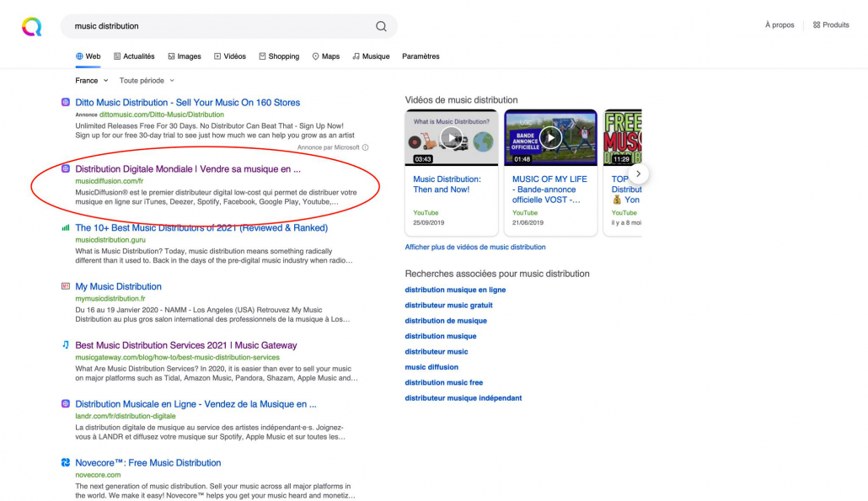The height and width of the screenshot is (501, 868).
Task: Click the landr.com/fr/distribution-digitale URL
Action: [x=125, y=416]
